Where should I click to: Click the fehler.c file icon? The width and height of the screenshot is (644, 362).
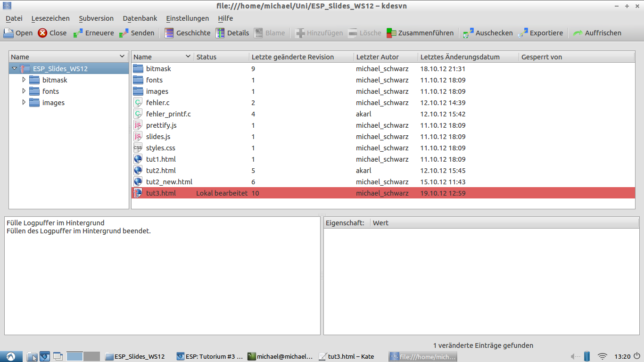click(138, 102)
